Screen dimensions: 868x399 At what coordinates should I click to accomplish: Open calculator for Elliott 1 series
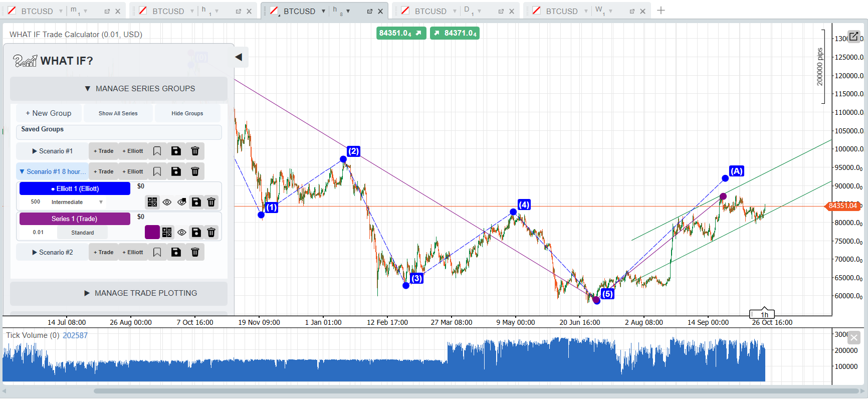pyautogui.click(x=152, y=202)
